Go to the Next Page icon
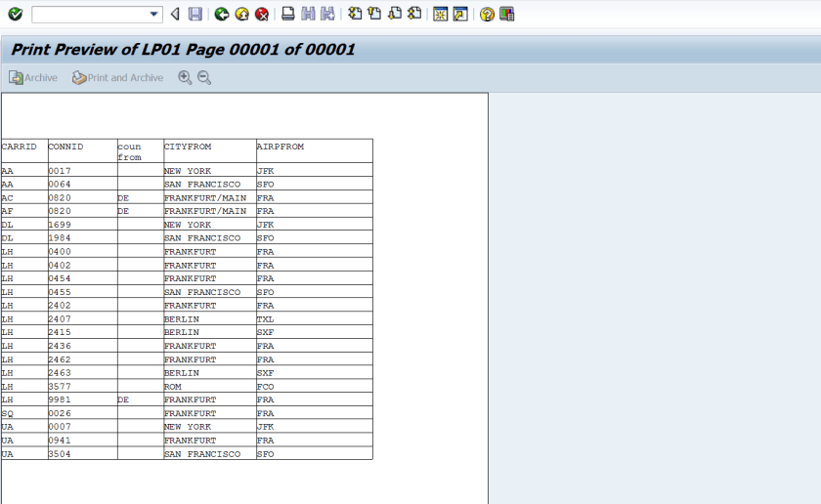The height and width of the screenshot is (504, 821). coord(395,14)
